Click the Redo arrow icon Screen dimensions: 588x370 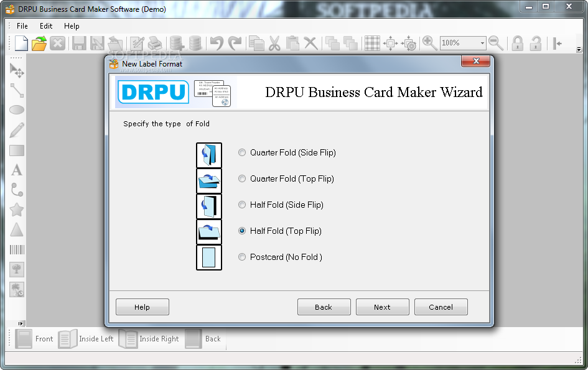tap(235, 43)
